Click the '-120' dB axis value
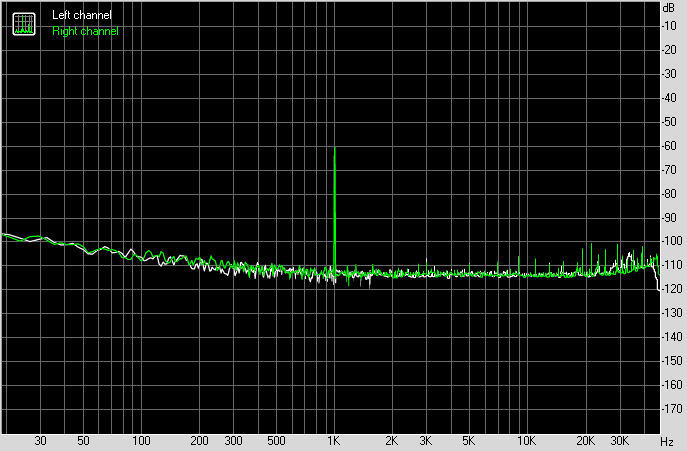This screenshot has height=451, width=687. click(x=671, y=289)
